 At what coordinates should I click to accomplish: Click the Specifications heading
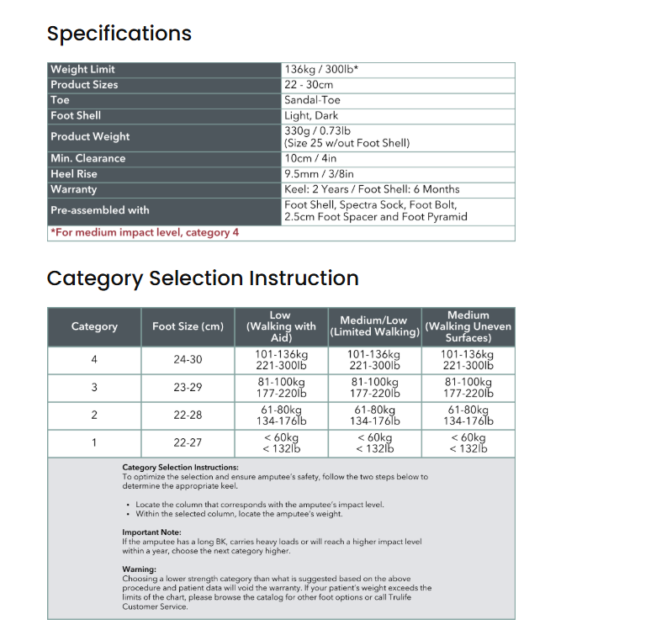pyautogui.click(x=119, y=34)
